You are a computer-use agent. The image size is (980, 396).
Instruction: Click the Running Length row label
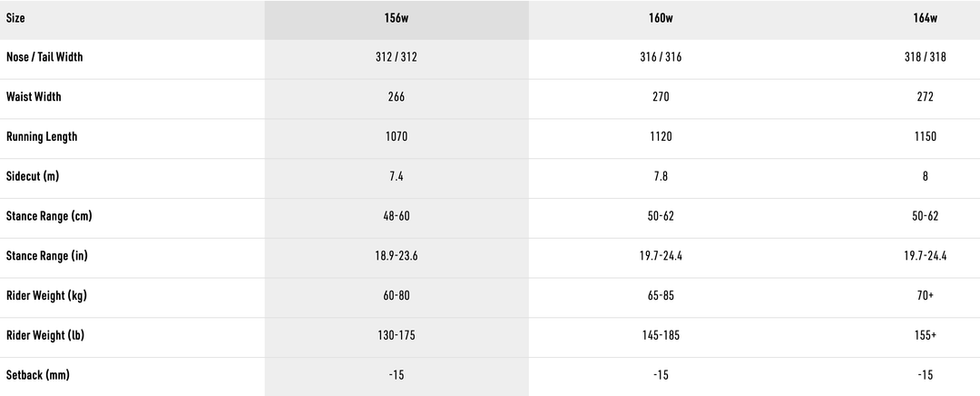click(42, 137)
